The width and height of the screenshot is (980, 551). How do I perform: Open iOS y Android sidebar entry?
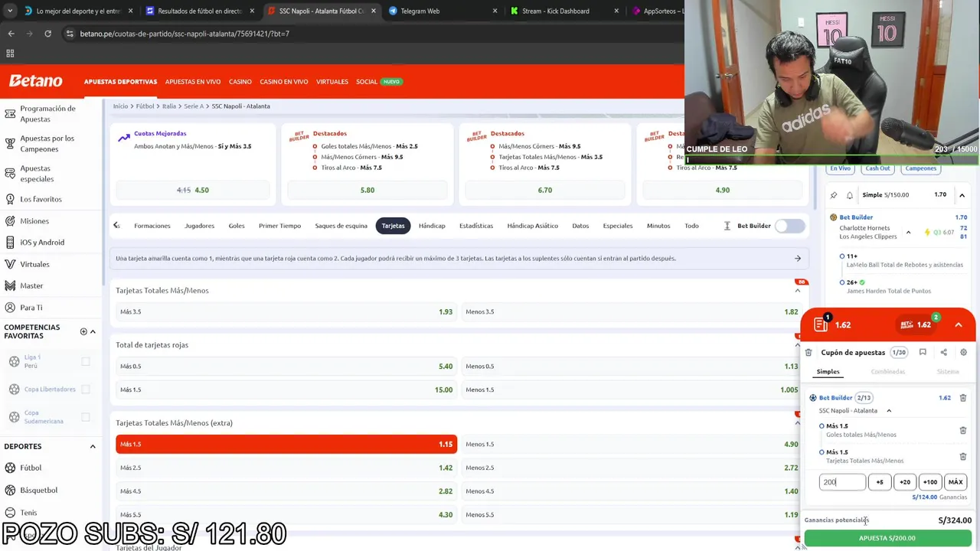pyautogui.click(x=42, y=243)
